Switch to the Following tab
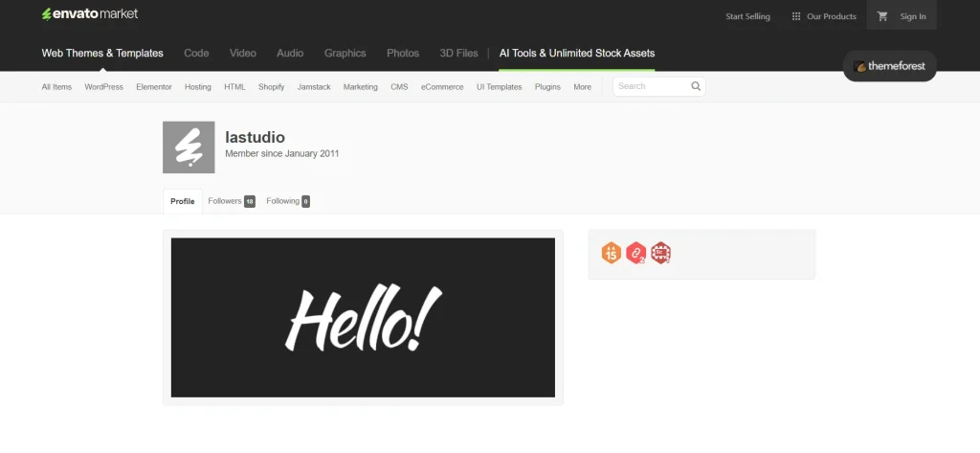 [x=287, y=201]
